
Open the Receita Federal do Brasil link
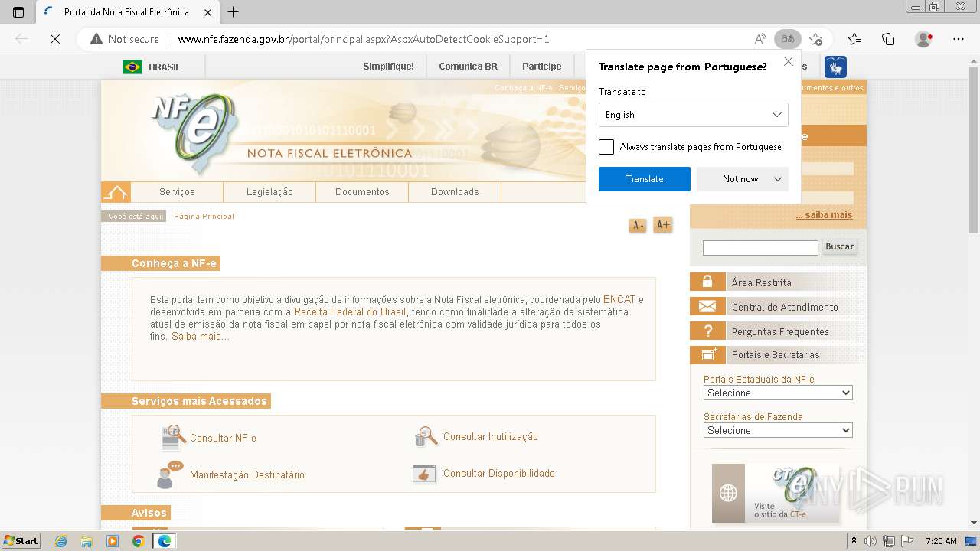click(x=350, y=311)
